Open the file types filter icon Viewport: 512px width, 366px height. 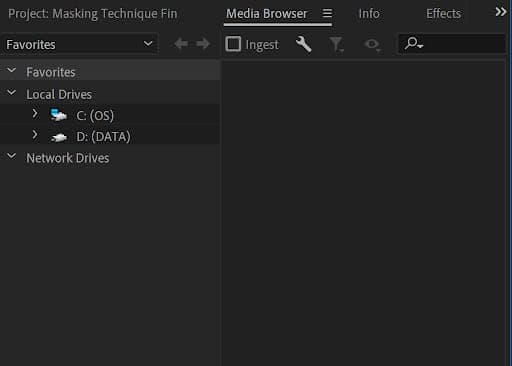(337, 45)
